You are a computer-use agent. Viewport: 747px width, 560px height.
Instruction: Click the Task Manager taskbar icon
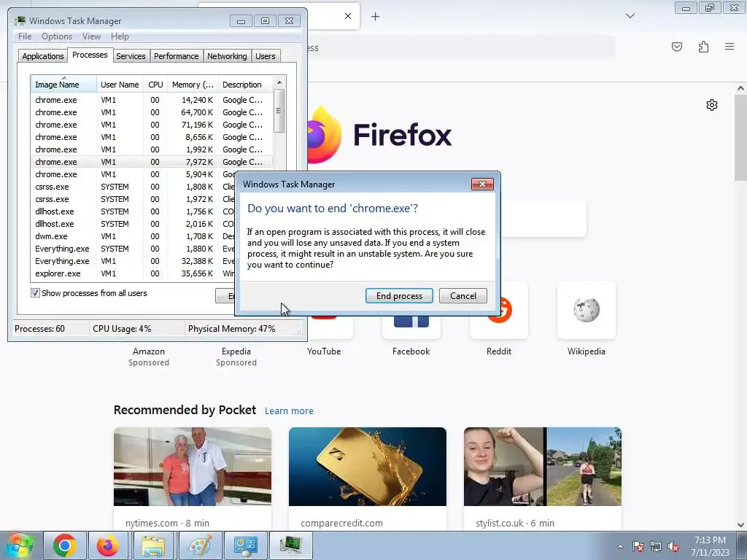(290, 545)
